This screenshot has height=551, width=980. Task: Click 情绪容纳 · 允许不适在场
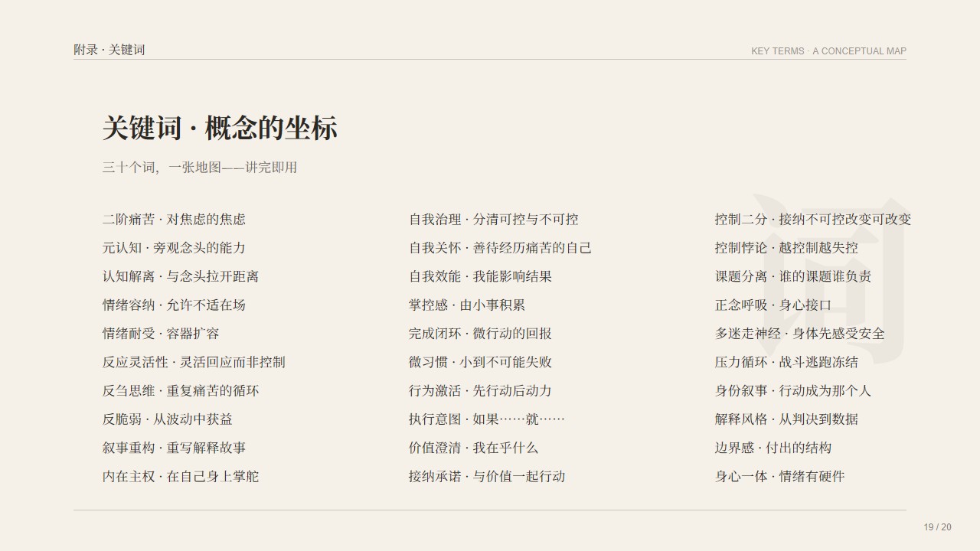coord(174,305)
